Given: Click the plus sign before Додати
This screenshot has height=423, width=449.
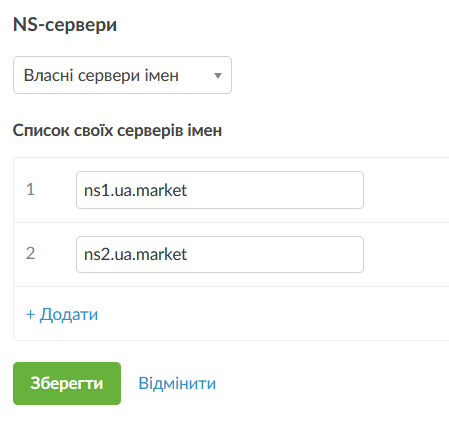Looking at the screenshot, I should [30, 314].
